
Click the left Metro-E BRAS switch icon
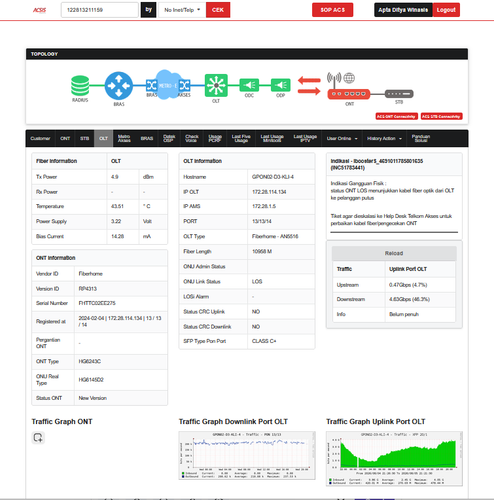[x=151, y=85]
